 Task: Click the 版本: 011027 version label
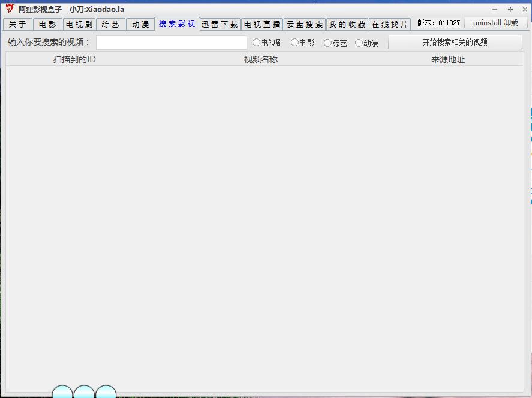tap(438, 23)
